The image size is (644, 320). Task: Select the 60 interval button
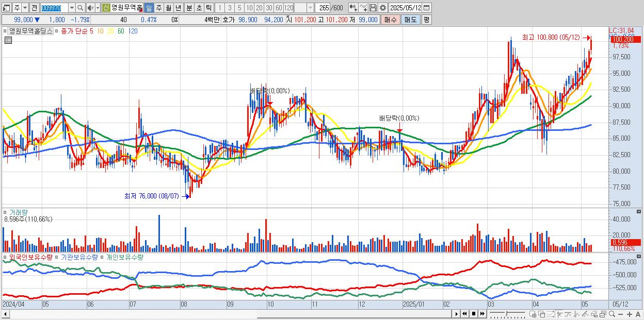279,8
